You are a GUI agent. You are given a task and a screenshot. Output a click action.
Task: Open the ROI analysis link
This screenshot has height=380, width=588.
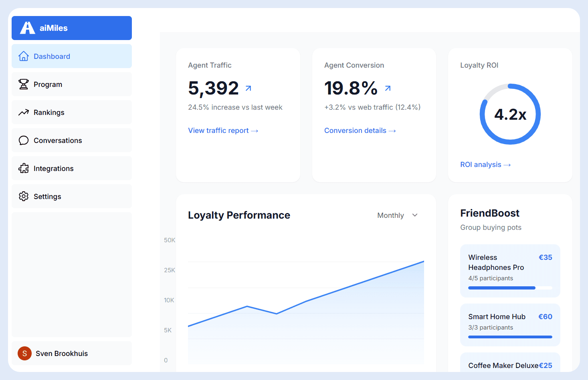point(485,164)
